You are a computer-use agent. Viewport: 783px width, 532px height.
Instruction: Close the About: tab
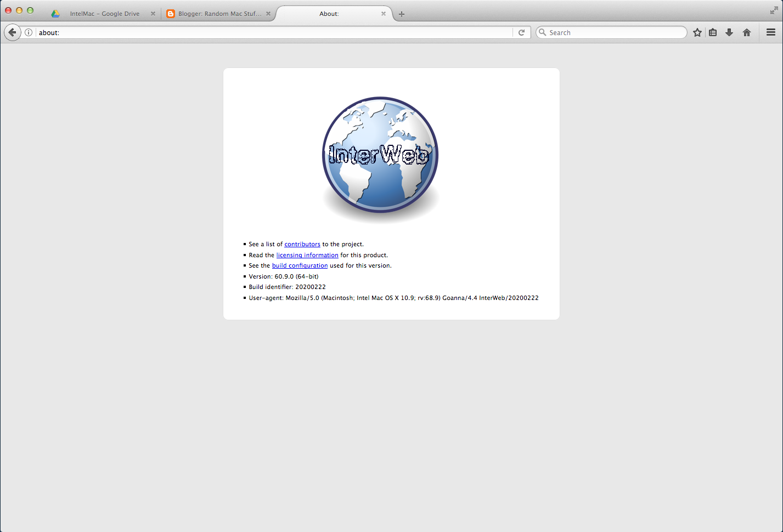pyautogui.click(x=384, y=14)
